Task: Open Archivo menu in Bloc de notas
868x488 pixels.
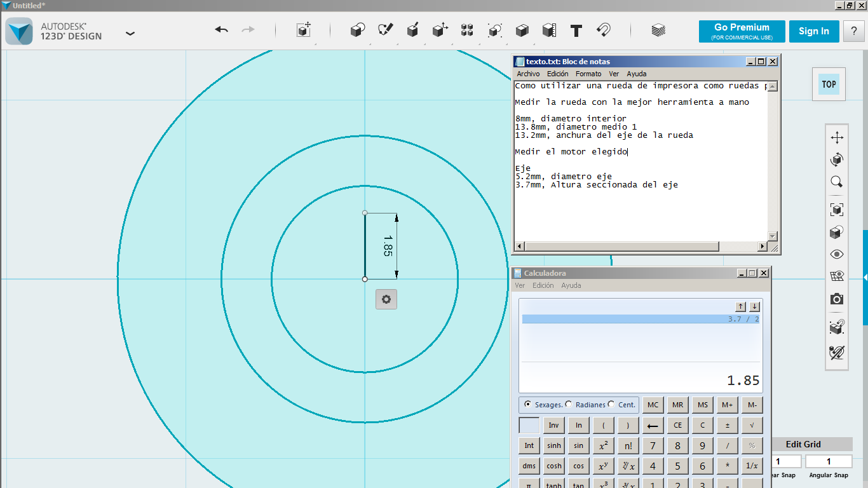Action: pos(528,74)
